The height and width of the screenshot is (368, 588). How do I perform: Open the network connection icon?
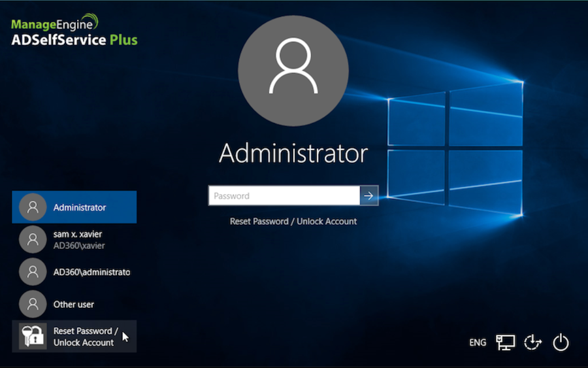point(505,343)
